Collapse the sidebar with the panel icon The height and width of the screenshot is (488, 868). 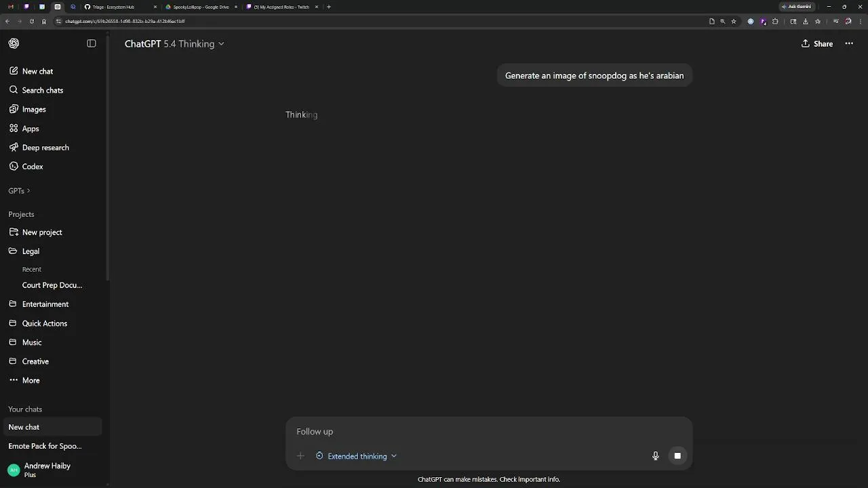92,43
